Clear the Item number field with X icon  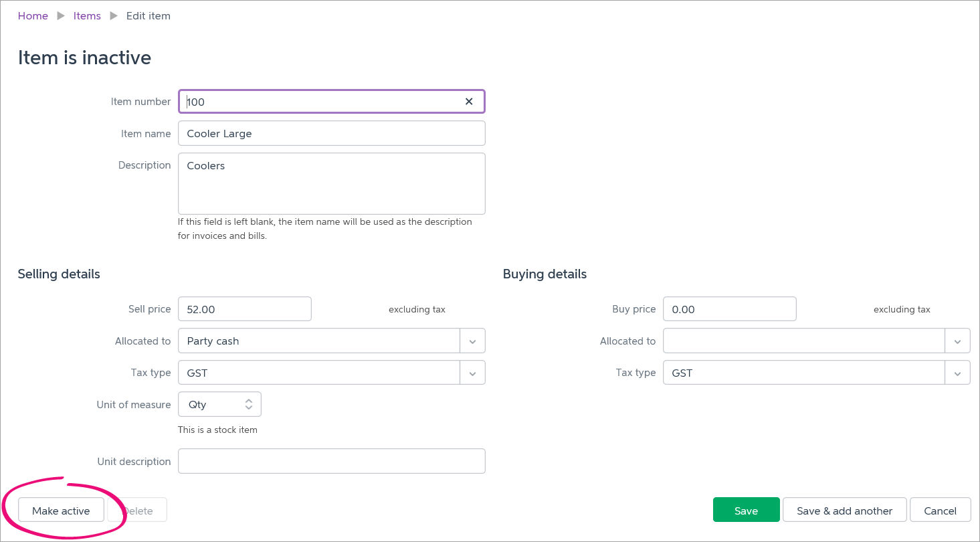pos(469,102)
